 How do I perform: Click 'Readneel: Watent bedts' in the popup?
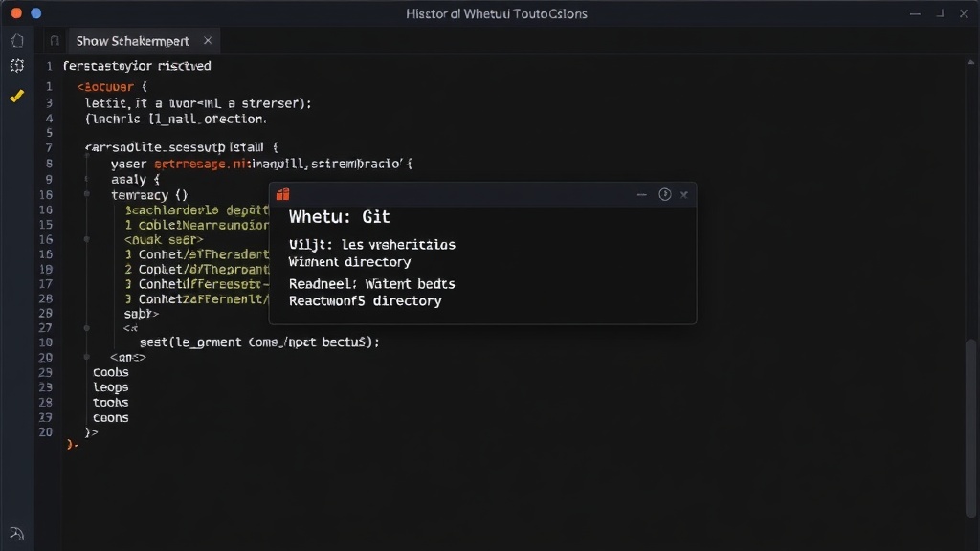click(372, 283)
